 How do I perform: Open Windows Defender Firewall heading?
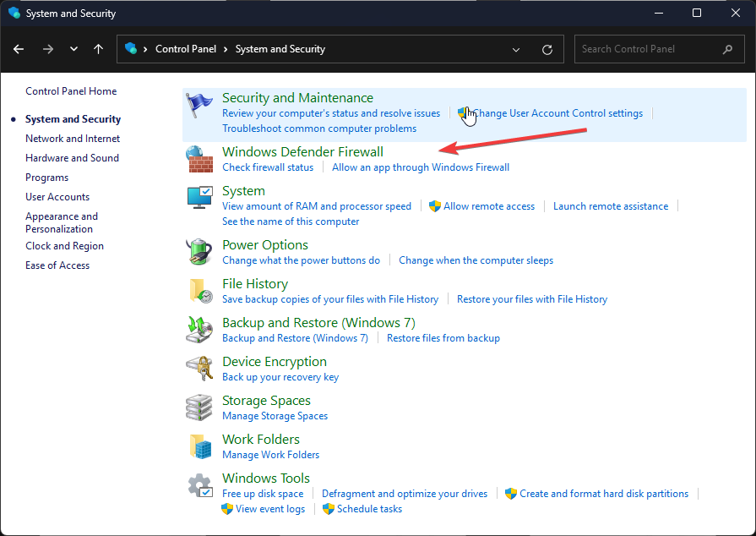click(302, 152)
